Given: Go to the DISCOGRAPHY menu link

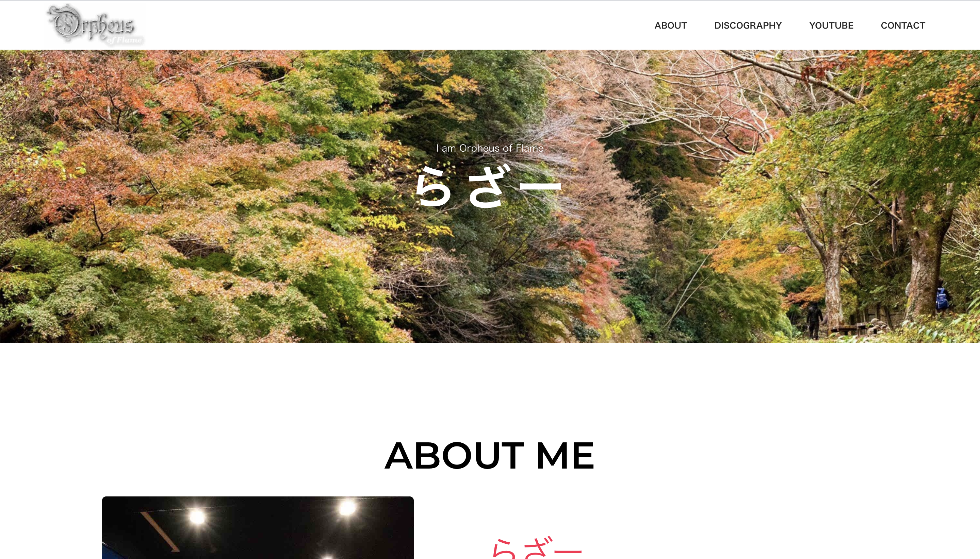Looking at the screenshot, I should 748,26.
